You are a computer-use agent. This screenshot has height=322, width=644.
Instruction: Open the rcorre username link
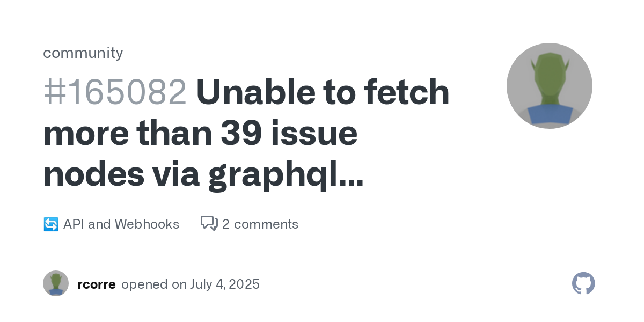coord(97,284)
